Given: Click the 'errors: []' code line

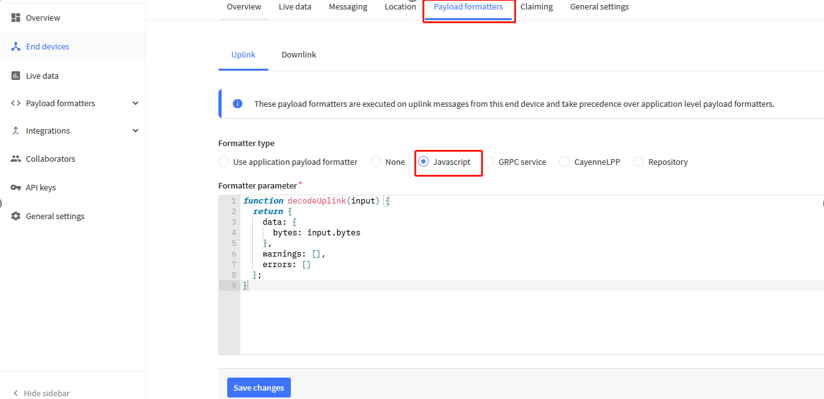Looking at the screenshot, I should (287, 264).
